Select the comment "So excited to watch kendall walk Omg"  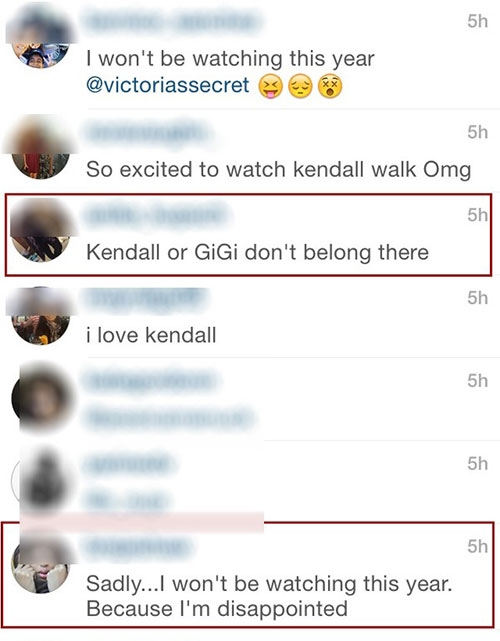279,170
